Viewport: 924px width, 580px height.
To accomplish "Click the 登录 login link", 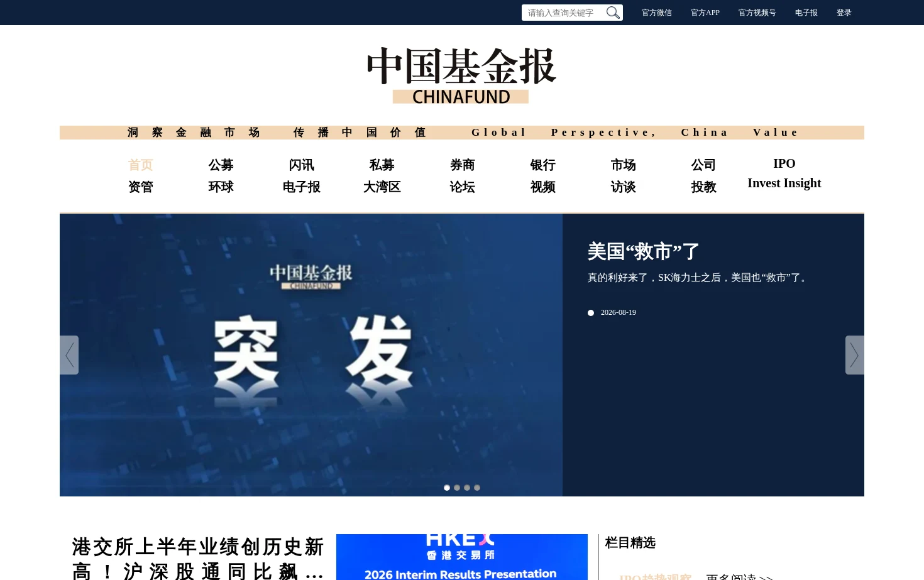I will tap(844, 13).
